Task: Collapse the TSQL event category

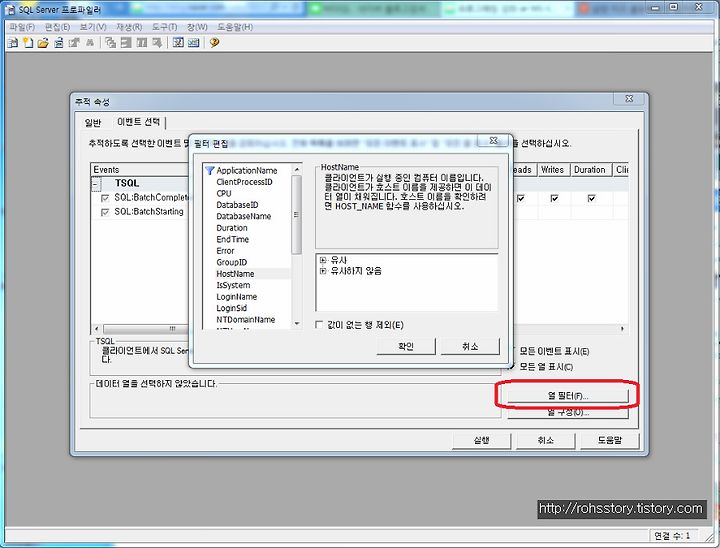Action: pyautogui.click(x=96, y=184)
